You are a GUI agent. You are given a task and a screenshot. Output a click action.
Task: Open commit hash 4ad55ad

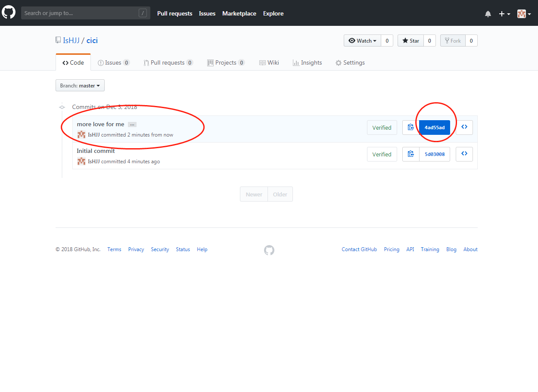click(435, 128)
